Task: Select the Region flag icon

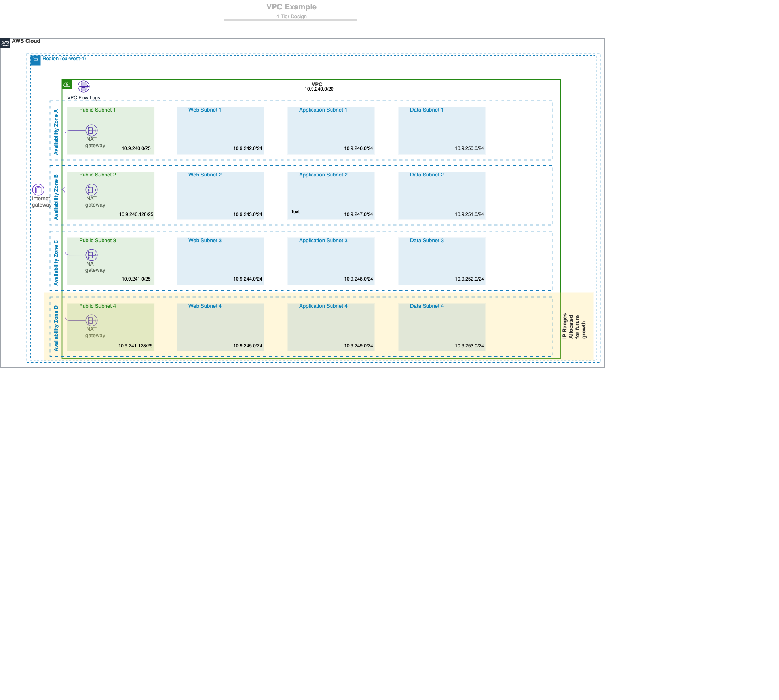Action: click(x=36, y=61)
